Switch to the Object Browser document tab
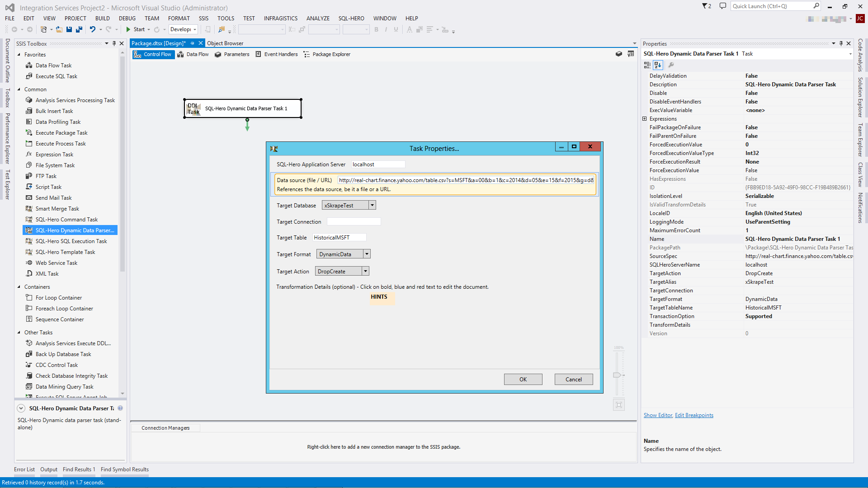 (x=225, y=43)
